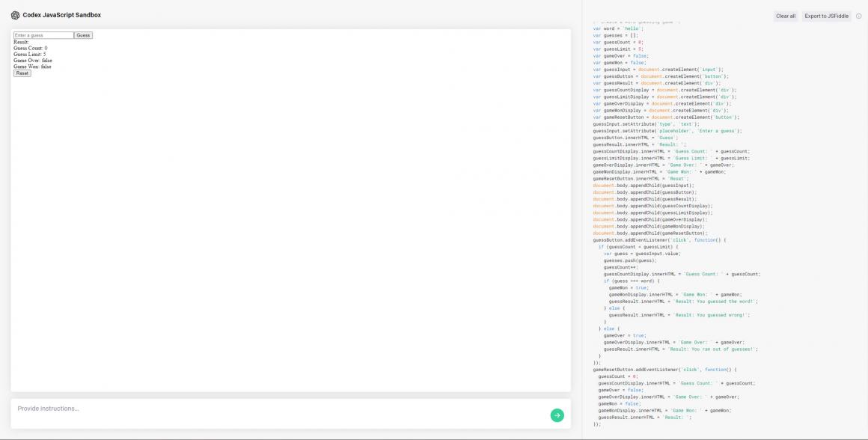Click the OpenAI logo icon in the header
The height and width of the screenshot is (440, 868).
click(x=13, y=14)
